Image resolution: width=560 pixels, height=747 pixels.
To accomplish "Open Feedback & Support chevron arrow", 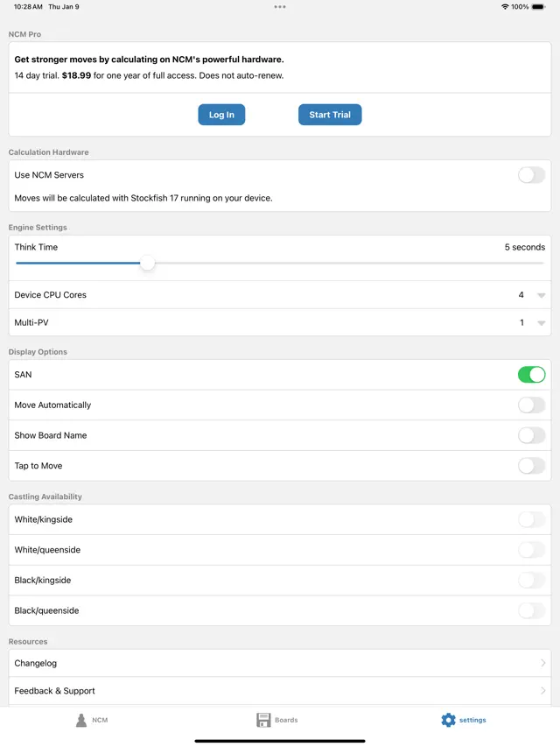I will (x=543, y=691).
